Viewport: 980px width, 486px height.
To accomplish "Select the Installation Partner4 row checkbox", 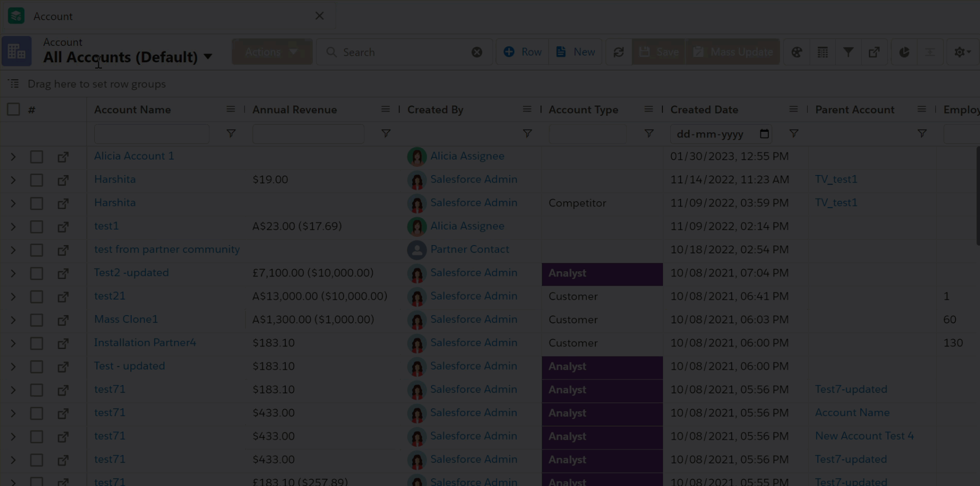I will coord(37,343).
